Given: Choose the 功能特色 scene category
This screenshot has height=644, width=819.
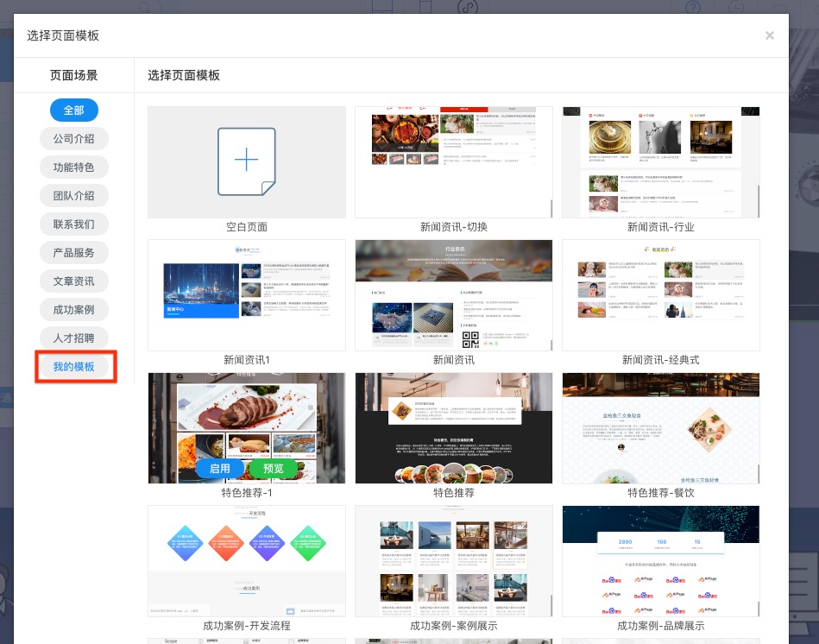Looking at the screenshot, I should tap(74, 167).
